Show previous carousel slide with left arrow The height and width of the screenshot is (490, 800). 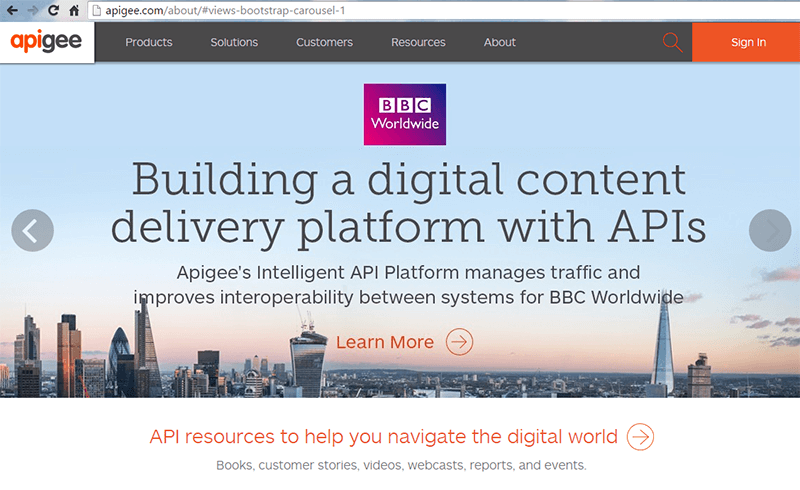(32, 230)
